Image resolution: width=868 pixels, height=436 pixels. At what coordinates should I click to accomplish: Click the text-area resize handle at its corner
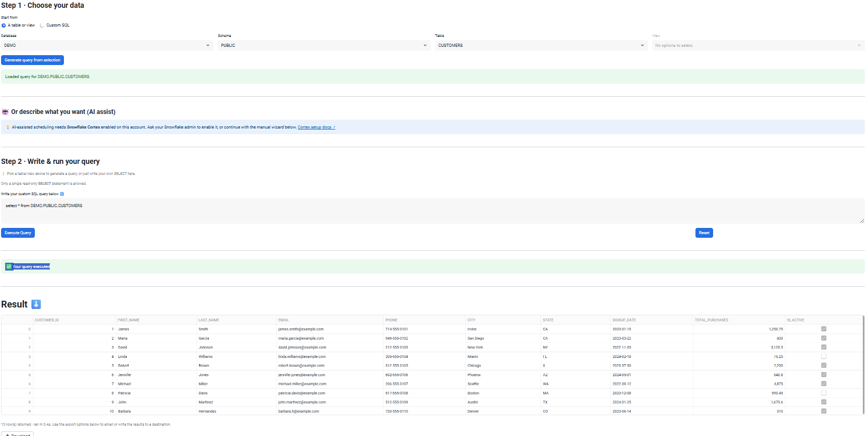(x=862, y=221)
